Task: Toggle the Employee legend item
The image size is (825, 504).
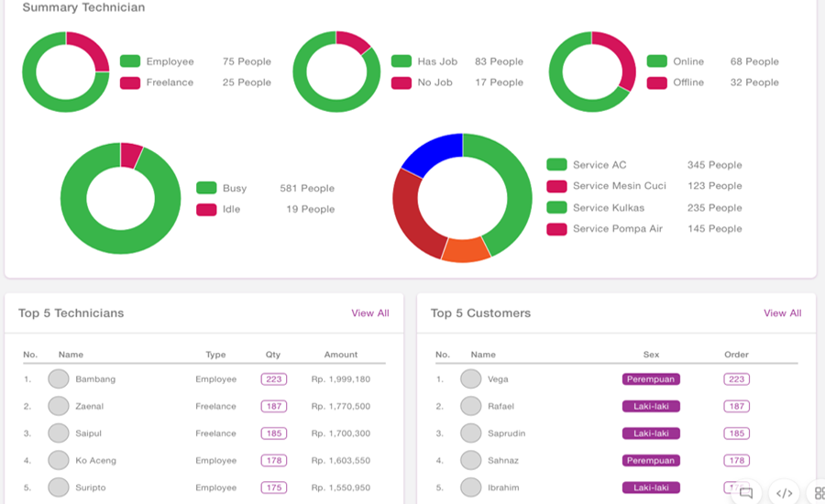Action: coord(157,61)
